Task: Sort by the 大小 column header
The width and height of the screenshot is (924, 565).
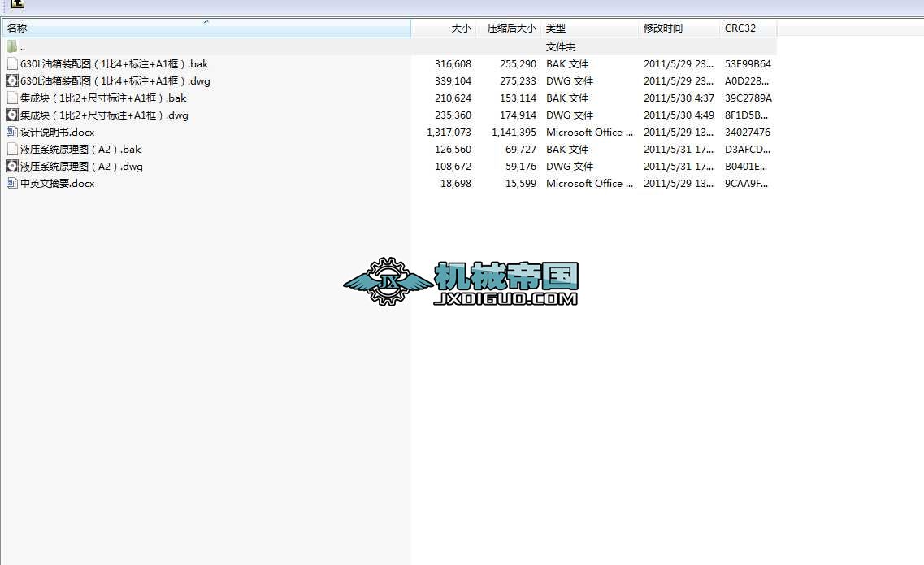Action: pos(461,28)
